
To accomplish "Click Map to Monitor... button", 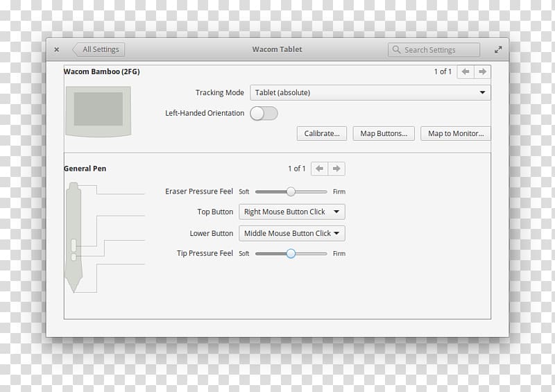I will [x=456, y=133].
